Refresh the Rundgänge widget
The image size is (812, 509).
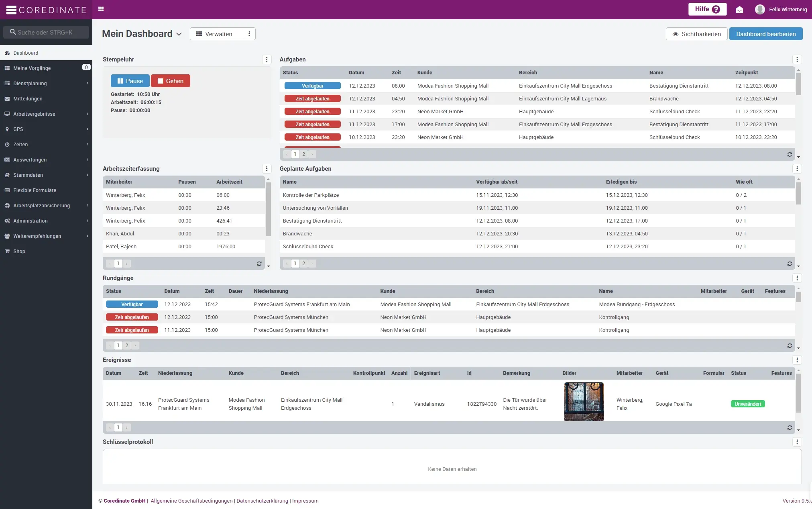click(790, 345)
